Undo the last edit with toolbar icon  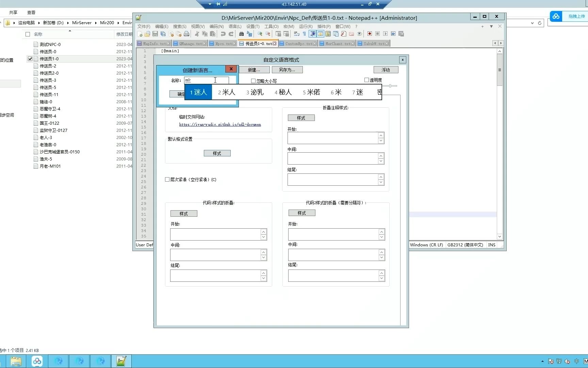[x=223, y=34]
